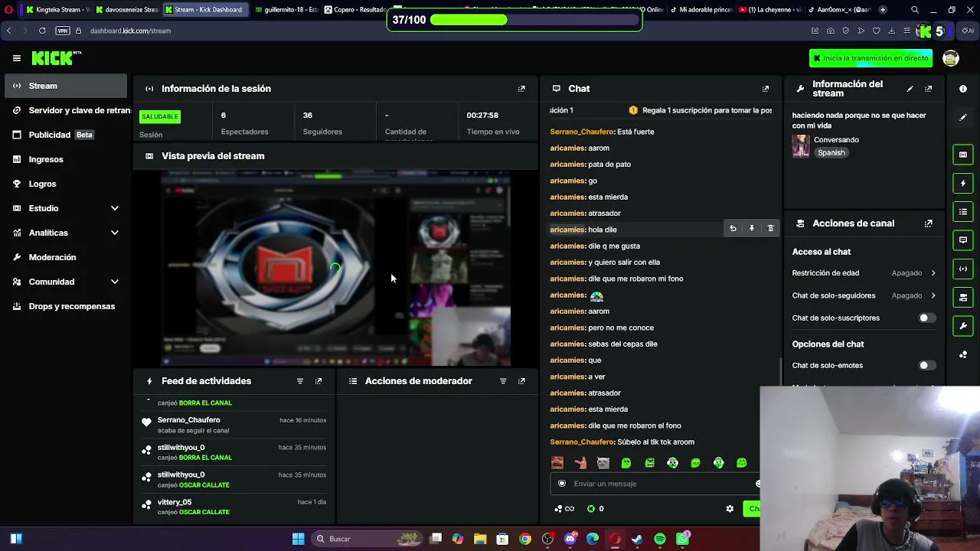This screenshot has width=980, height=551.
Task: Switch to the Copero - Resultados browser tab
Action: [354, 10]
